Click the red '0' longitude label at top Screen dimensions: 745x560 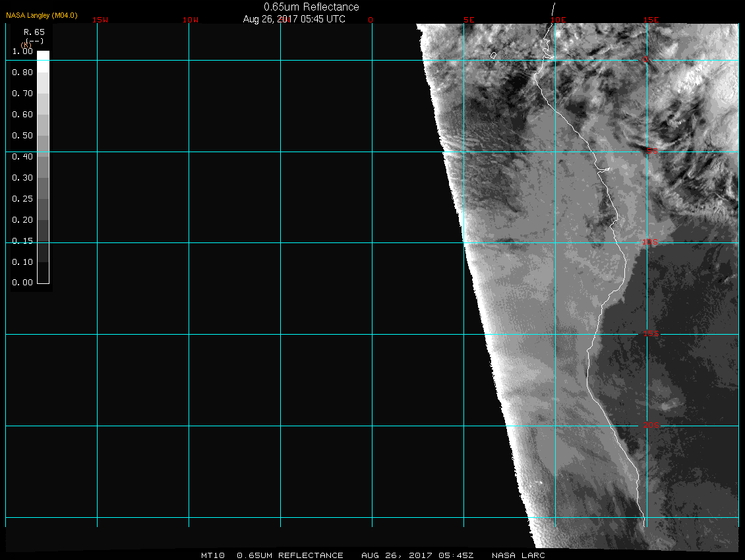pos(371,20)
